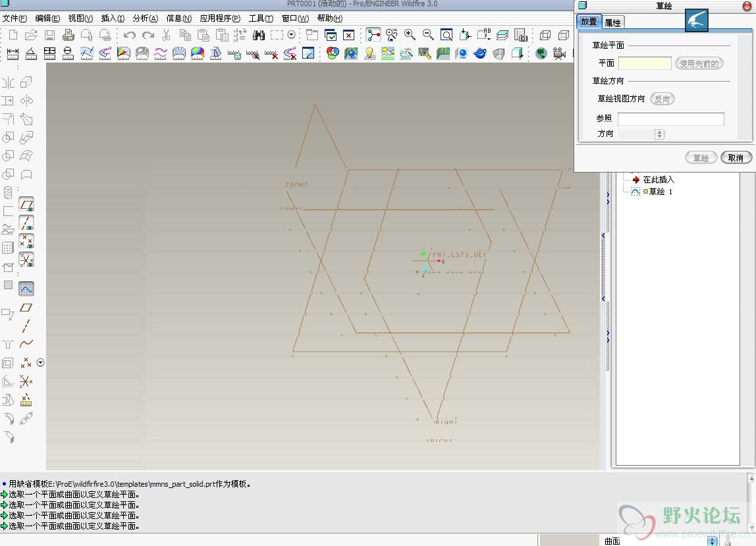
Task: Click the 反向 flip button
Action: tap(662, 99)
